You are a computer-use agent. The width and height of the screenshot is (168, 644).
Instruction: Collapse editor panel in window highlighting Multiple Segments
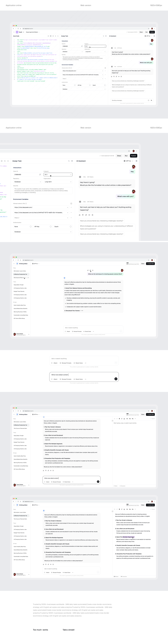tap(113, 511)
